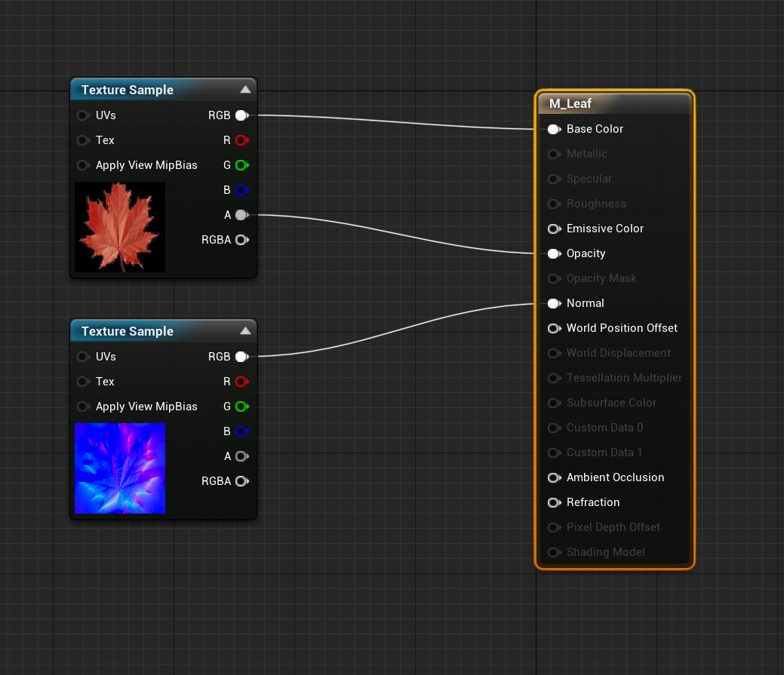The image size is (784, 675).
Task: Click the Emissive Color input on M_Leaf
Action: [554, 229]
